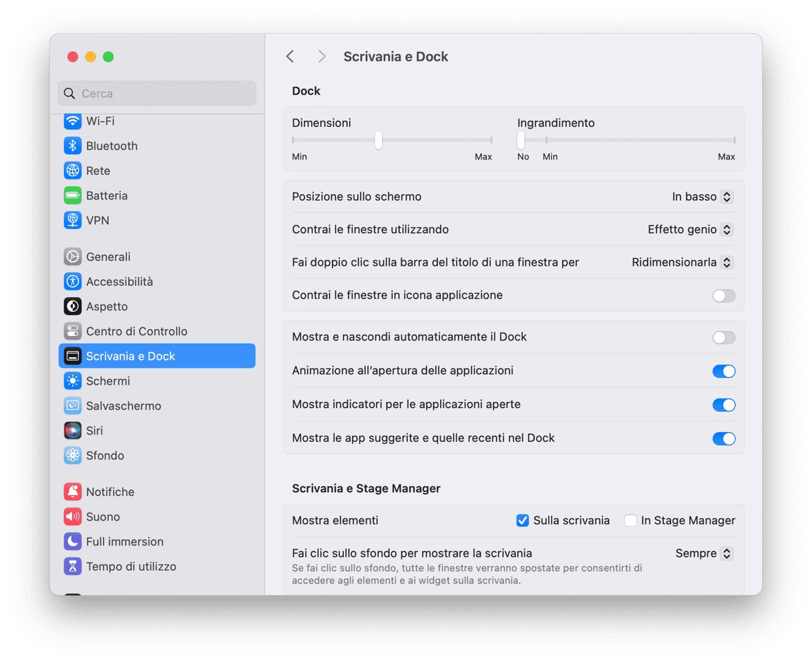Go back with the left chevron

tap(290, 57)
